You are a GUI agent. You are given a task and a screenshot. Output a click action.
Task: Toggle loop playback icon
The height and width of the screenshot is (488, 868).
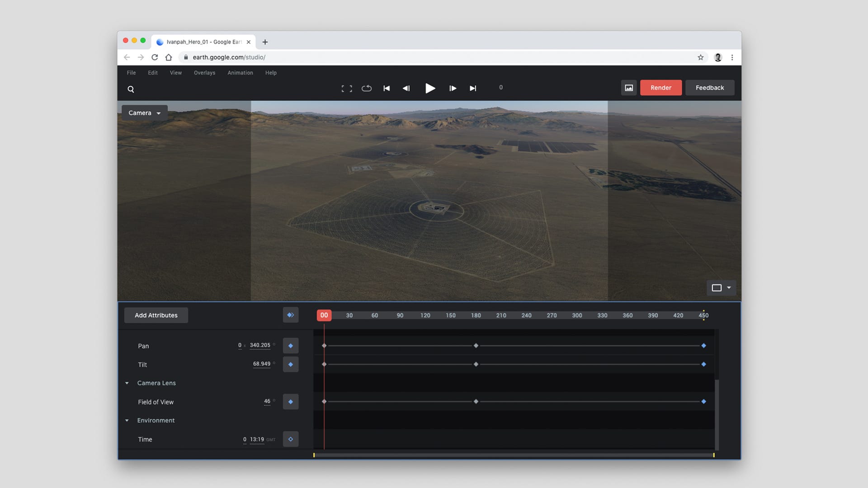pos(367,88)
